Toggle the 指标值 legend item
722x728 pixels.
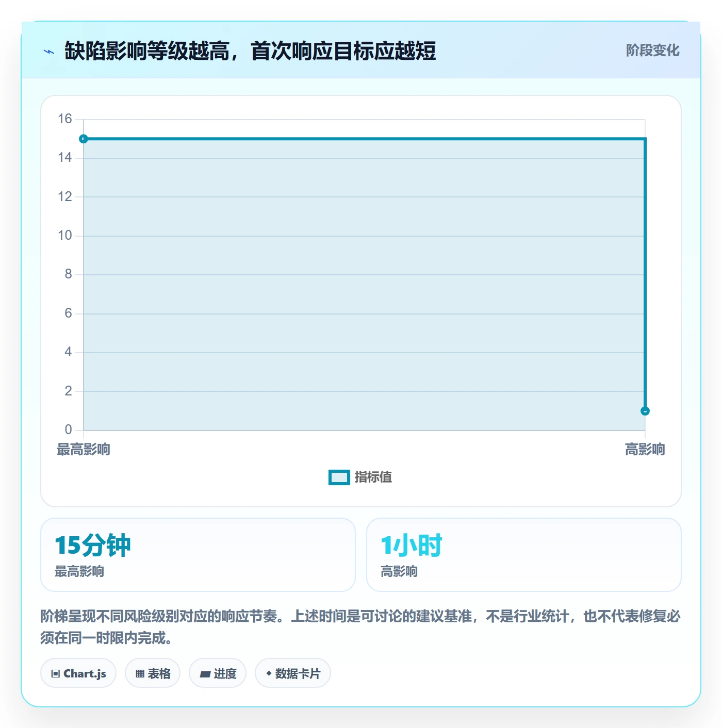coord(360,477)
